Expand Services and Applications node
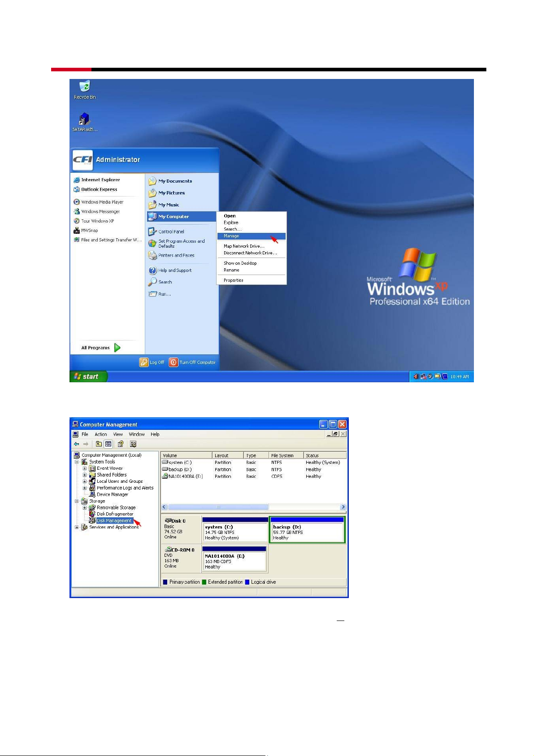 point(77,527)
